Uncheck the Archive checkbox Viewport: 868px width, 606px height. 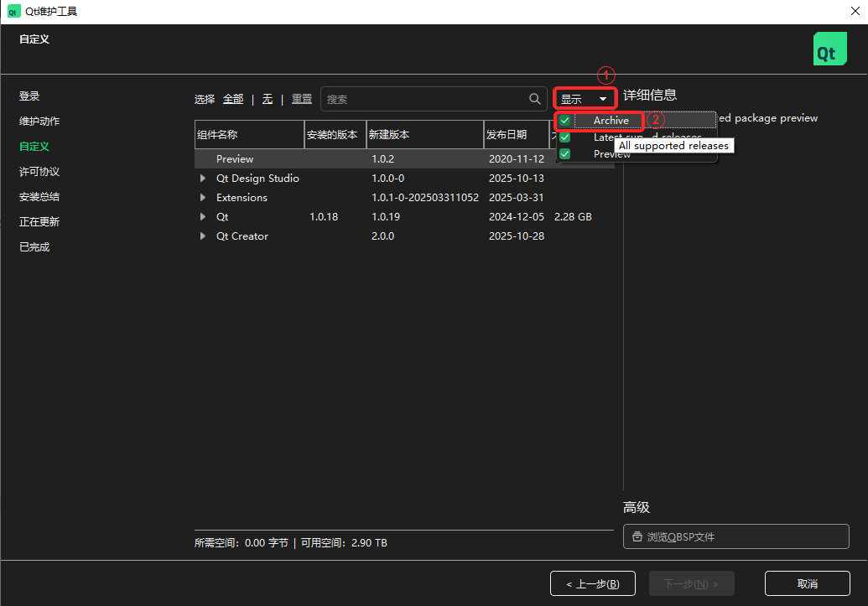(564, 121)
